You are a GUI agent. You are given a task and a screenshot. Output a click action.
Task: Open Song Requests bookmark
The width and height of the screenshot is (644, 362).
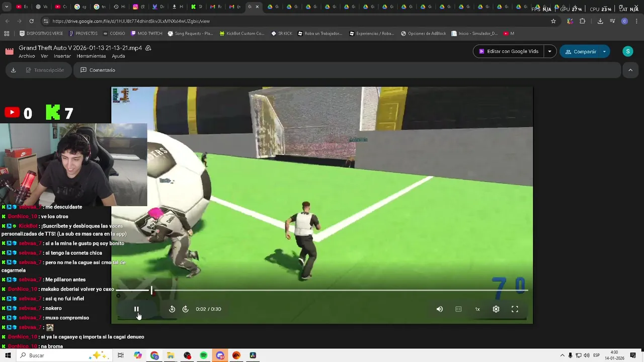tap(190, 34)
